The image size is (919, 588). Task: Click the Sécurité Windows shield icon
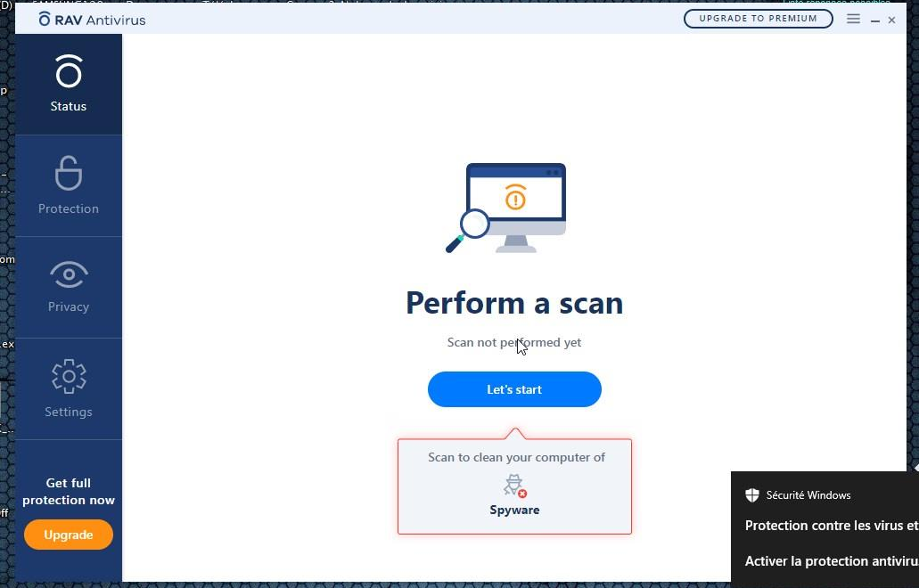point(752,495)
